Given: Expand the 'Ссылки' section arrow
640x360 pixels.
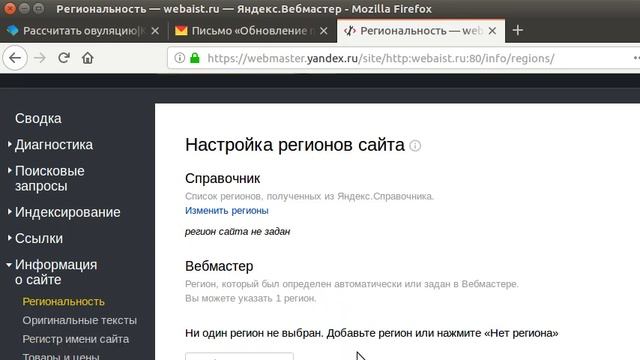Looking at the screenshot, I should coord(9,238).
